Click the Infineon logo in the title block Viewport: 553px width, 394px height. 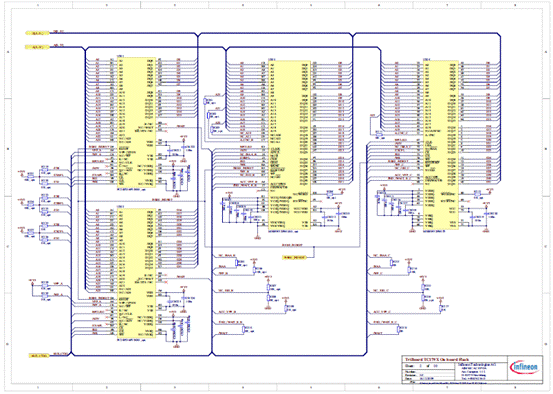(x=524, y=368)
